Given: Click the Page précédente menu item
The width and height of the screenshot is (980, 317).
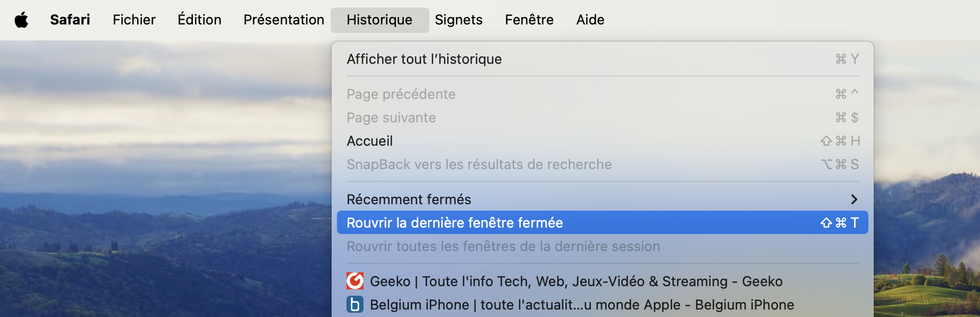Looking at the screenshot, I should 603,94.
